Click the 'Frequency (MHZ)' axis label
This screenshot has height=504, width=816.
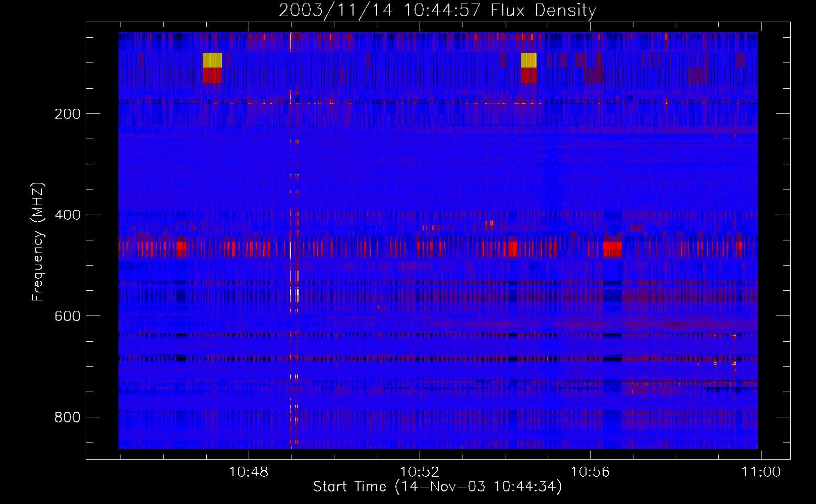click(38, 241)
